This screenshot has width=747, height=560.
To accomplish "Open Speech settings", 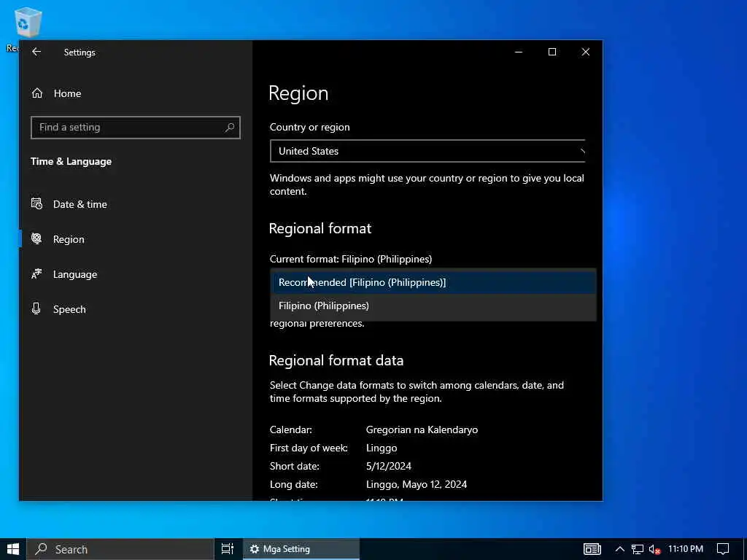I will pos(58,309).
